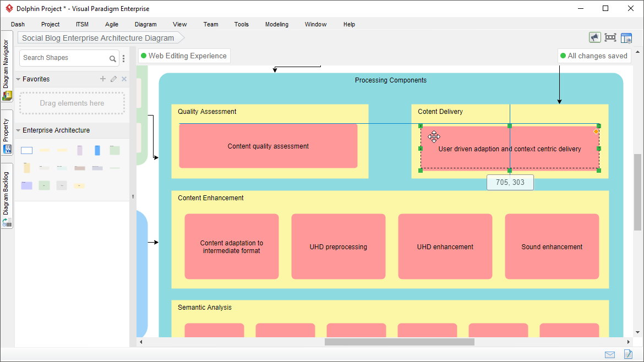Open the three-dot palette options menu
The image size is (644, 362).
click(124, 58)
